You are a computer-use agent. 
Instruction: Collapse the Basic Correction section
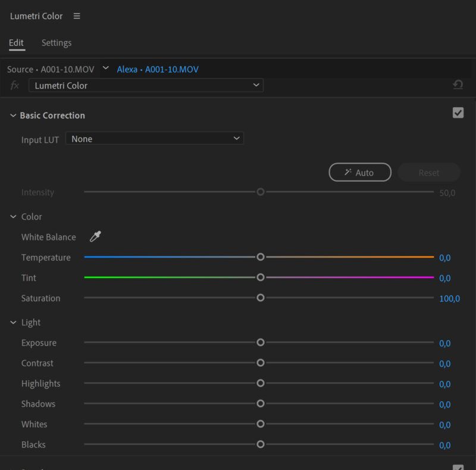coord(13,115)
